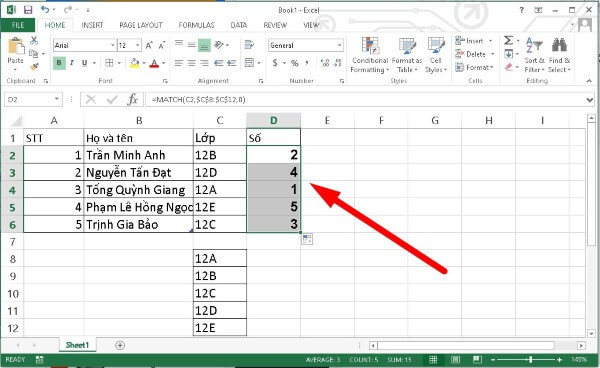Decrease font size with the small A icon
The height and width of the screenshot is (368, 600).
(x=162, y=46)
